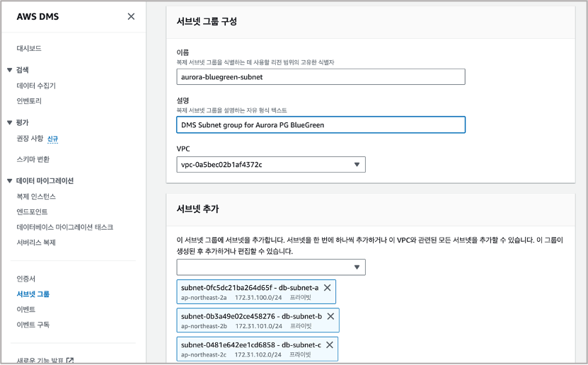This screenshot has width=588, height=365.
Task: Open 스키마 변환 page
Action: [x=33, y=159]
